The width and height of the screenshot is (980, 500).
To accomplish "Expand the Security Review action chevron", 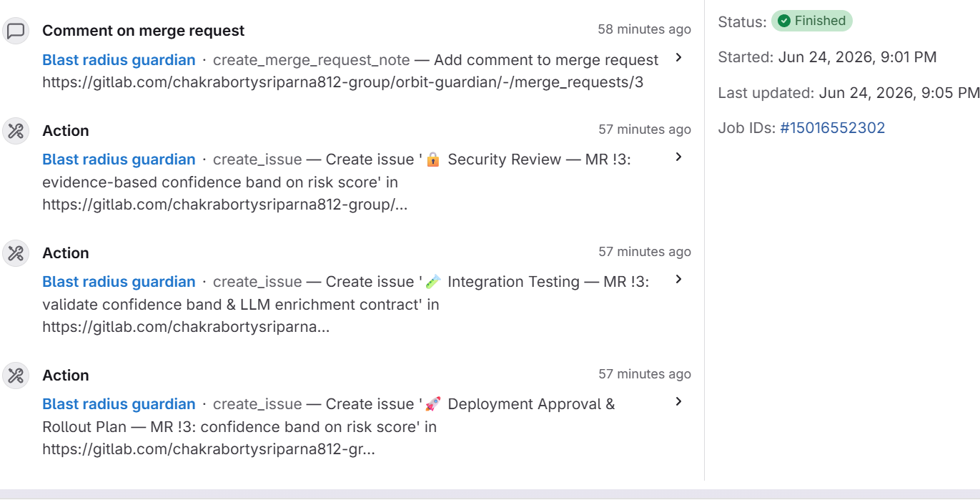I will [x=678, y=157].
